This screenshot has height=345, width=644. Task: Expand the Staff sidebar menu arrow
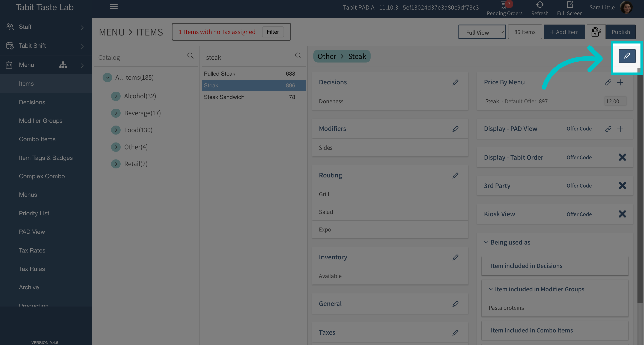coord(82,27)
